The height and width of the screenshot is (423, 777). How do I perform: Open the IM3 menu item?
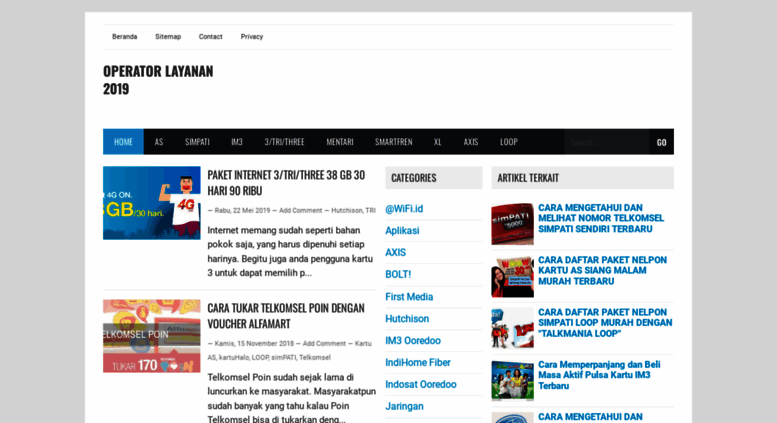point(237,142)
